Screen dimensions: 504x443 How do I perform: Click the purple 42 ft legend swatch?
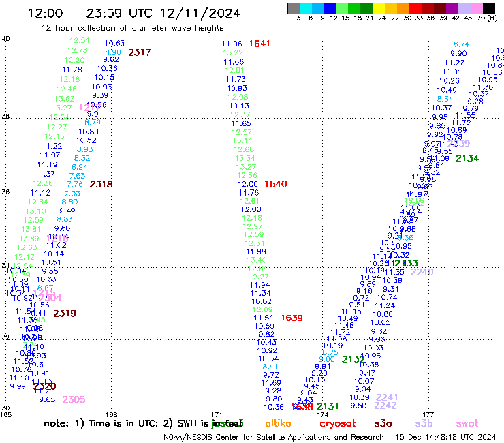[452, 8]
